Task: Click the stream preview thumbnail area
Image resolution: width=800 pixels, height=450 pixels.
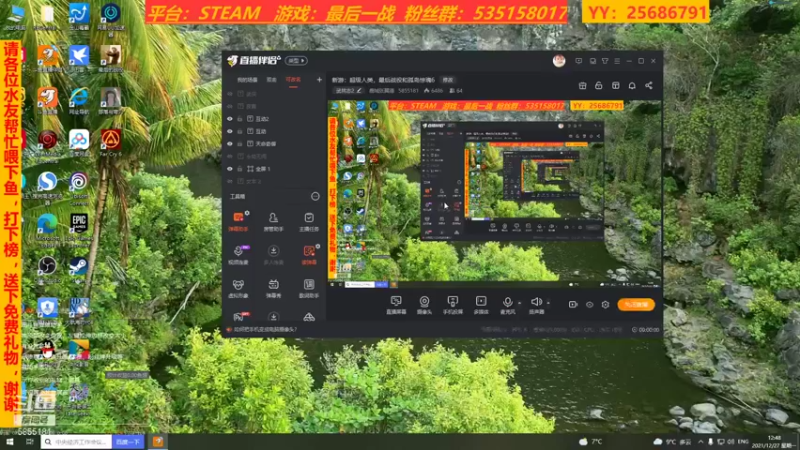Action: click(494, 194)
